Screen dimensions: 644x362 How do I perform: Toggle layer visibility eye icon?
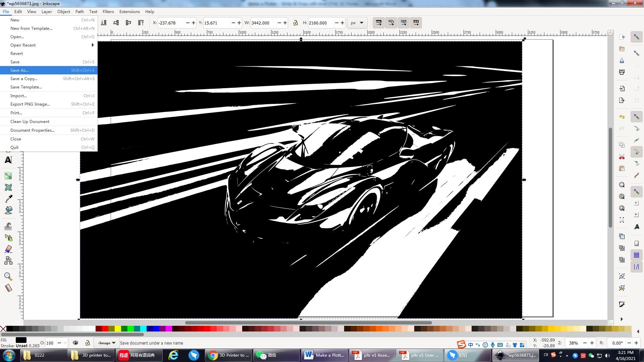coord(75,343)
